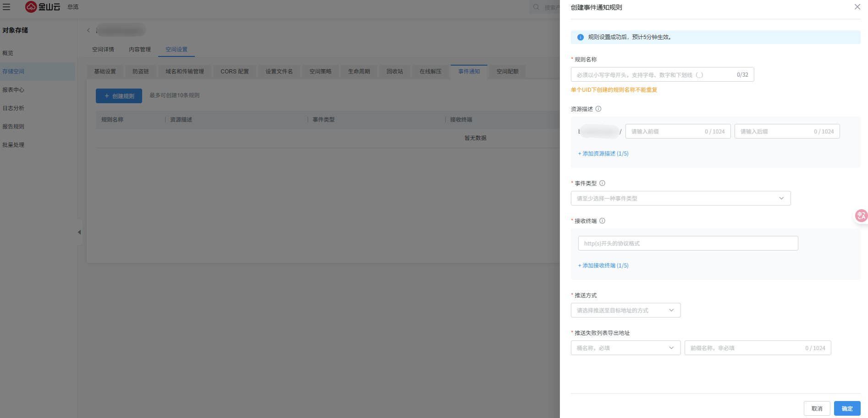Collapse the left sidebar arrow handle
Image resolution: width=868 pixels, height=418 pixels.
[x=79, y=232]
